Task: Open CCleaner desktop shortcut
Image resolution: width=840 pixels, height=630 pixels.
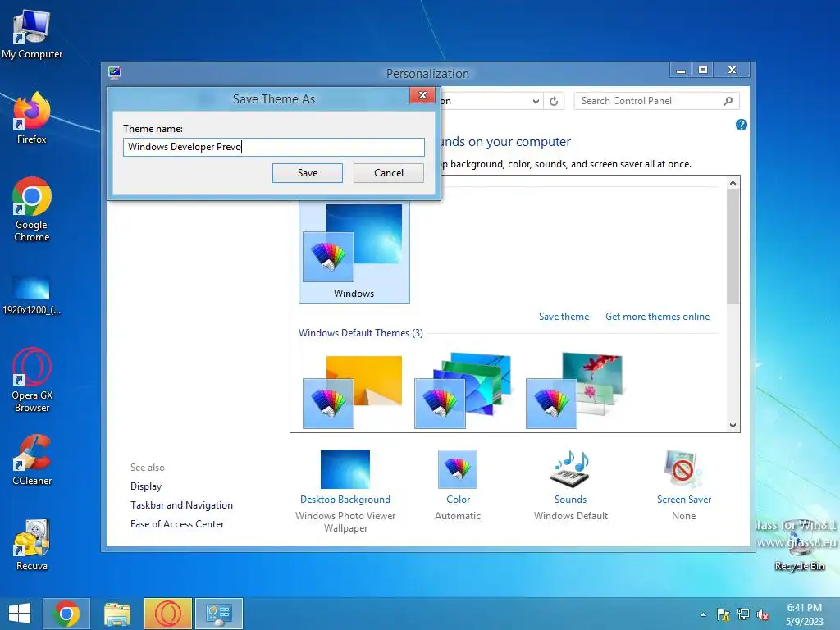Action: 32,460
